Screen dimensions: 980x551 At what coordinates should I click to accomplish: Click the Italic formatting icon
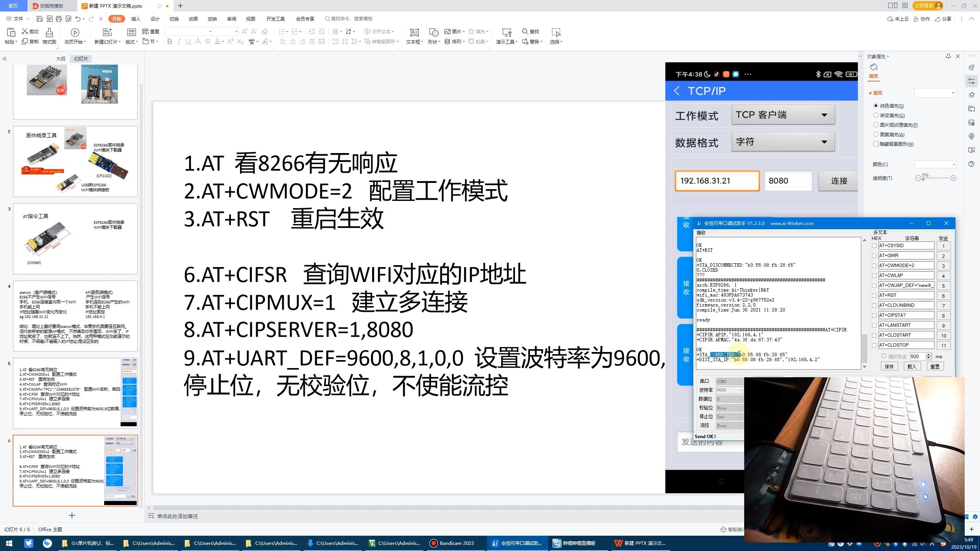coord(179,41)
